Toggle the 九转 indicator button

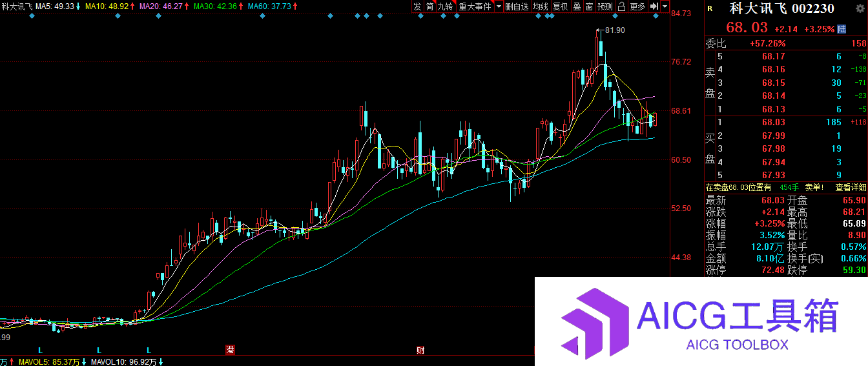pyautogui.click(x=446, y=6)
